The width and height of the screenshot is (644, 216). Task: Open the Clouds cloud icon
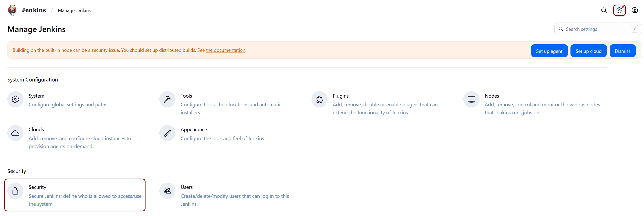(x=15, y=133)
